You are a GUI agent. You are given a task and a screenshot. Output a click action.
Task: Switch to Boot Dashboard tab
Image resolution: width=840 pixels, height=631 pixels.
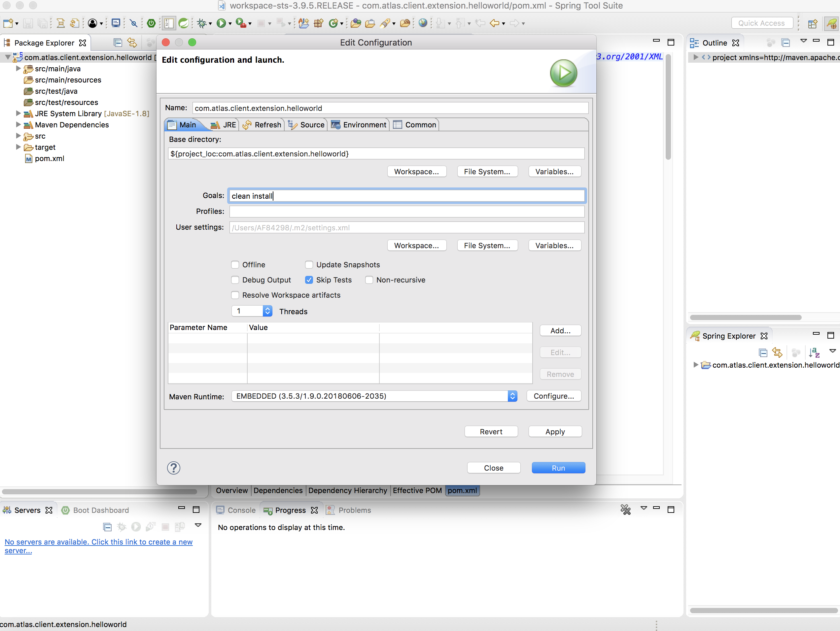[95, 510]
